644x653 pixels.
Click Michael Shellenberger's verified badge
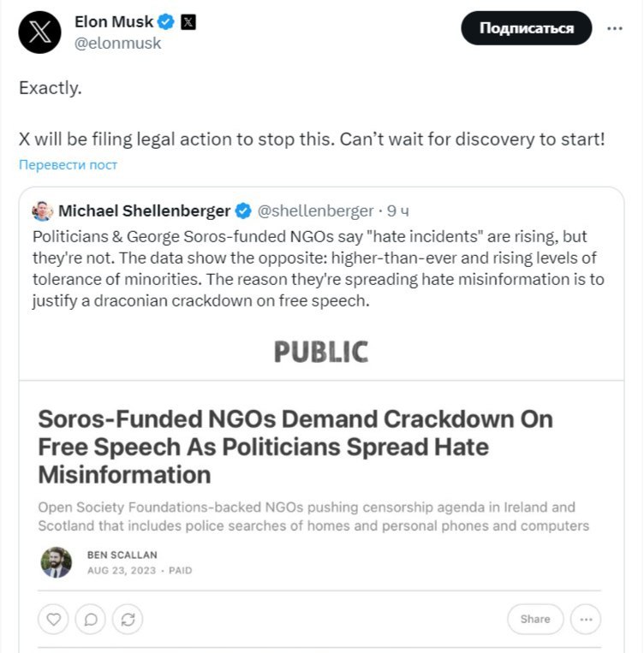[x=243, y=211]
